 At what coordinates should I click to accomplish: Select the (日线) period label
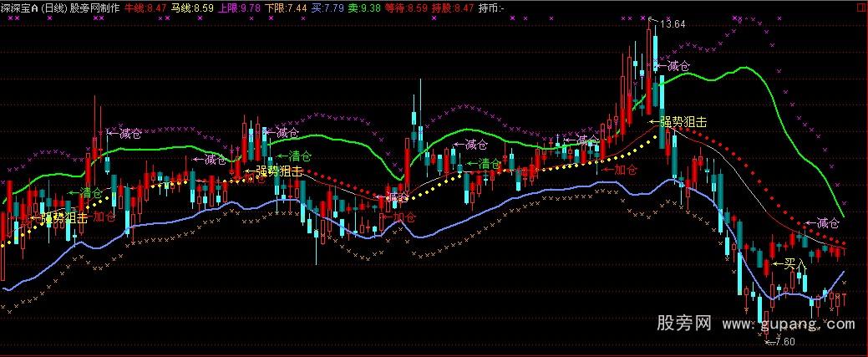coord(53,8)
